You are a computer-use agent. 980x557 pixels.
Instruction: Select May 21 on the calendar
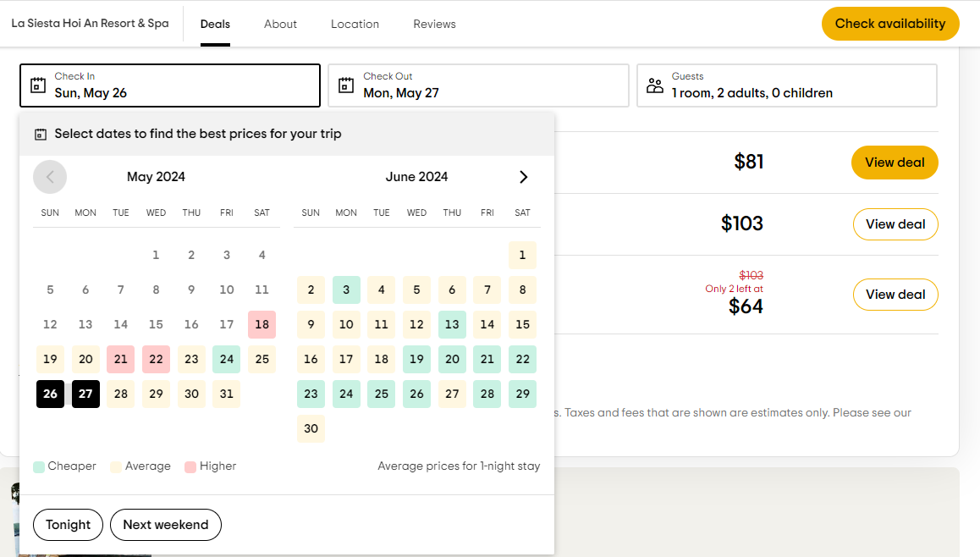click(121, 360)
